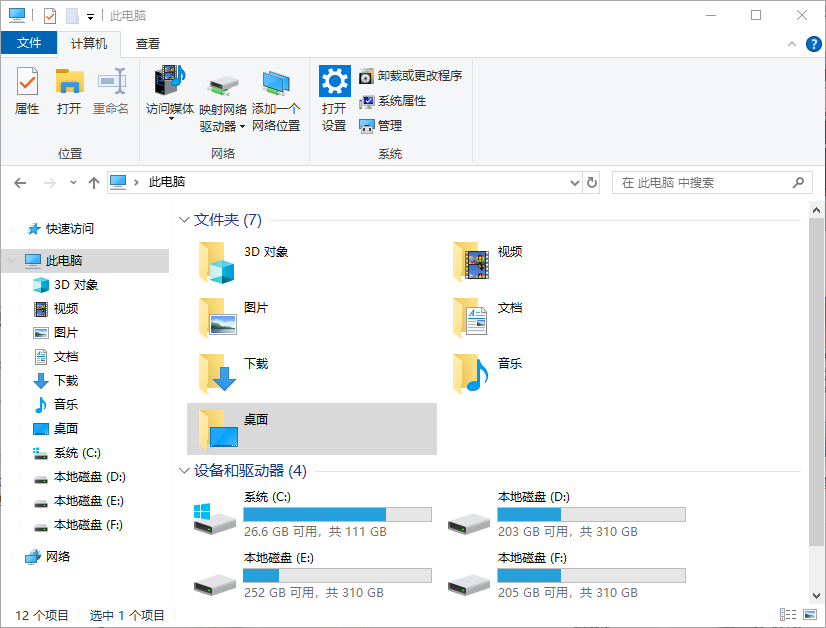Image resolution: width=826 pixels, height=628 pixels.
Task: Click the 系统 (C:) drive usage bar
Action: click(x=337, y=515)
